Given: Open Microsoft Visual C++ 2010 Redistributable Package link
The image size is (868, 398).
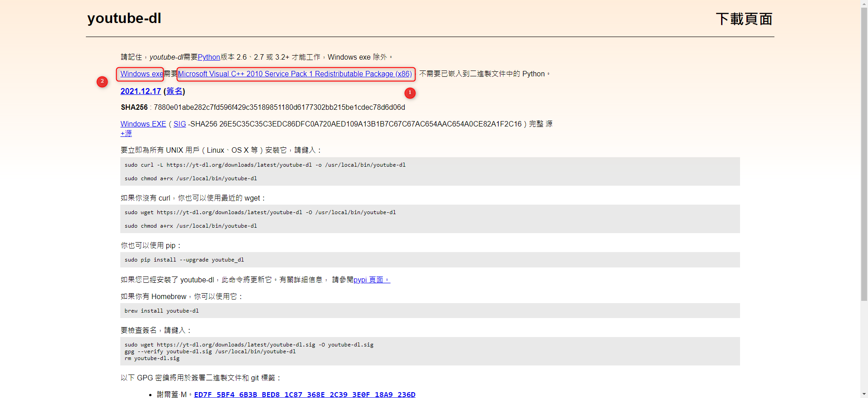Looking at the screenshot, I should click(295, 74).
